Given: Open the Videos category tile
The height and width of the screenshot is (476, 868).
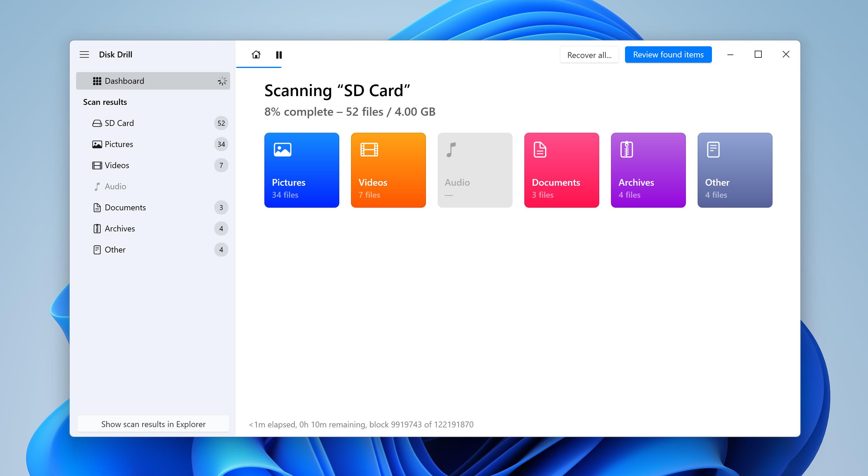Looking at the screenshot, I should (388, 170).
